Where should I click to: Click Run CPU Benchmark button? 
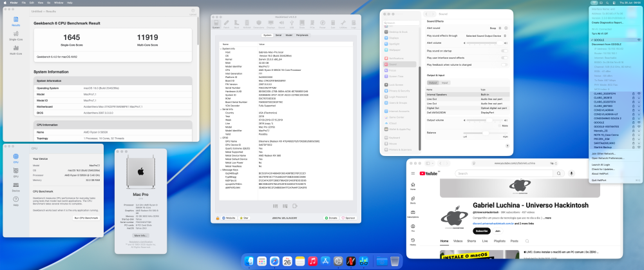coord(86,218)
